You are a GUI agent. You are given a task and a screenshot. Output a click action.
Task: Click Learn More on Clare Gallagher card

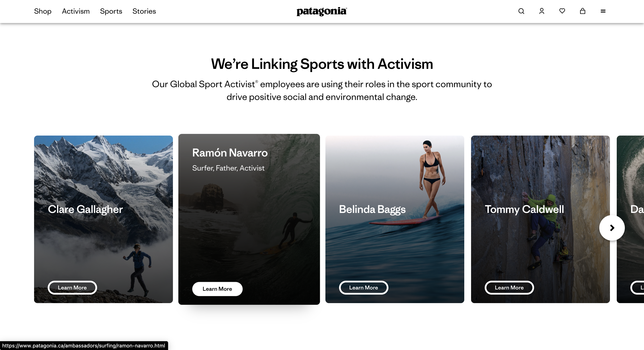pyautogui.click(x=72, y=288)
